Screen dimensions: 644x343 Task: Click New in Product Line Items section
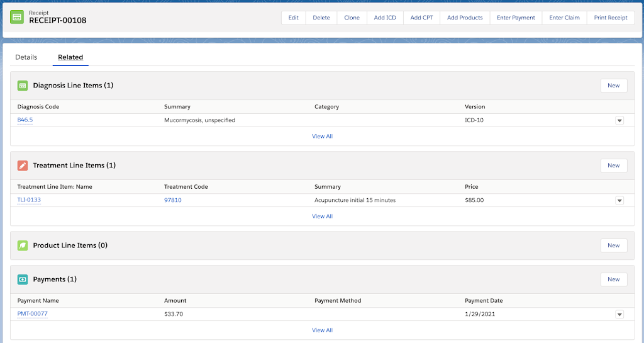click(613, 245)
